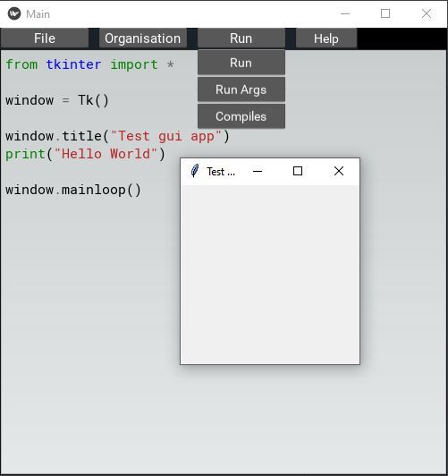Close the Test gui app window
Screen dimensions: 448x476
339,171
